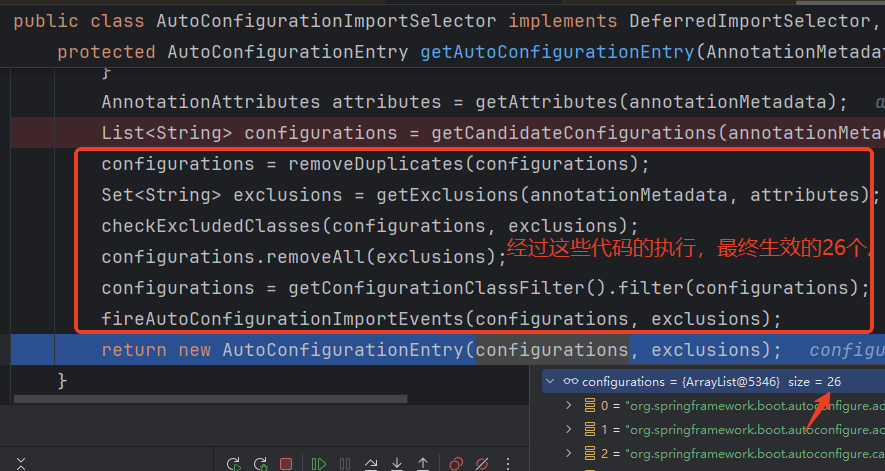Stop the debug session
Screen dimensions: 885x471
(286, 463)
